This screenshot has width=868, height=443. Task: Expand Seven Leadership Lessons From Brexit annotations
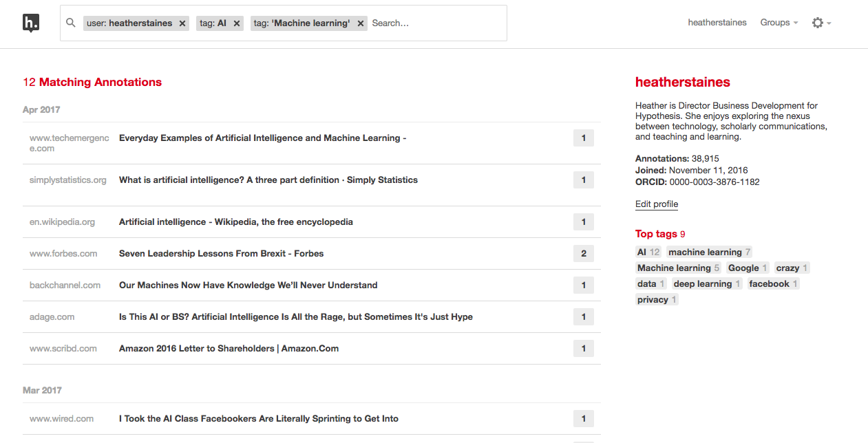[583, 254]
